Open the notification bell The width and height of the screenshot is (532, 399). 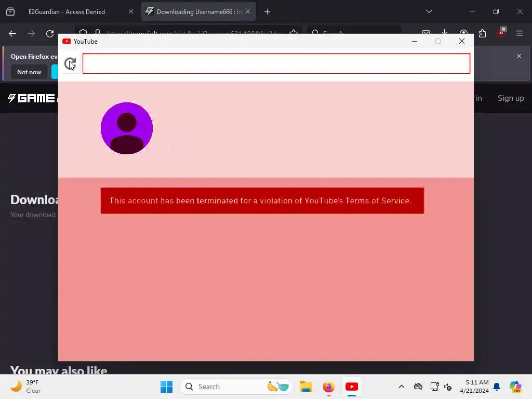click(x=497, y=387)
